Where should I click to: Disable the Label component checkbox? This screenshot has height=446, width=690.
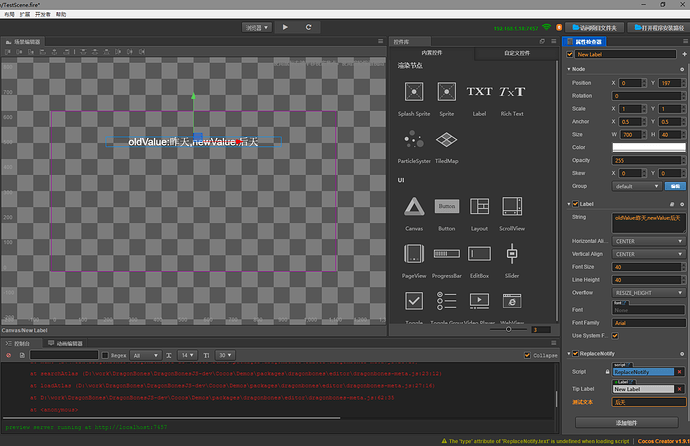click(576, 204)
